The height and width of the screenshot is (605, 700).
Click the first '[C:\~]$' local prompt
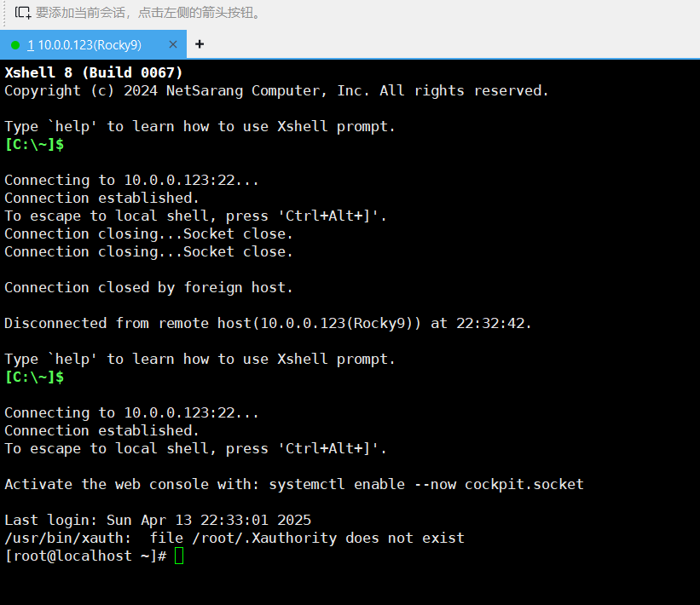(x=34, y=145)
